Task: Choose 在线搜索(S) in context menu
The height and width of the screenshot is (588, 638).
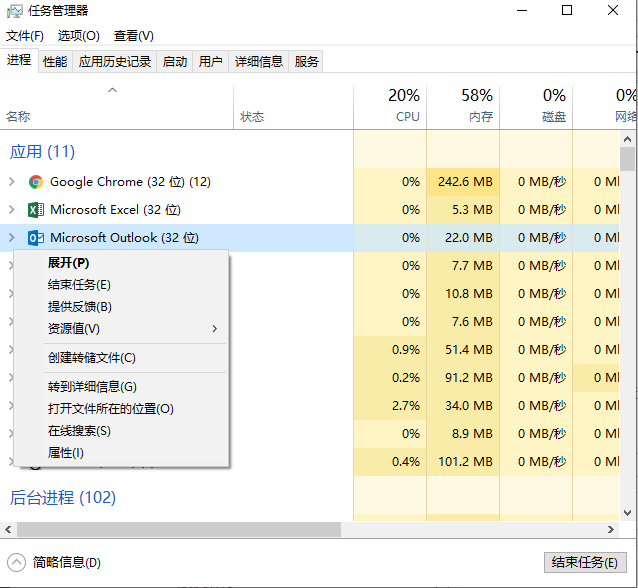Action: [x=121, y=431]
